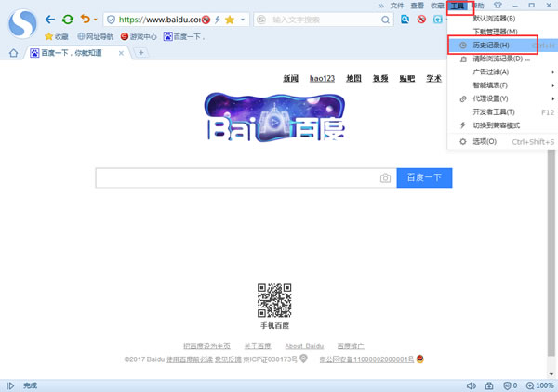Open the 文件 menu
558x392 pixels.
(x=397, y=6)
